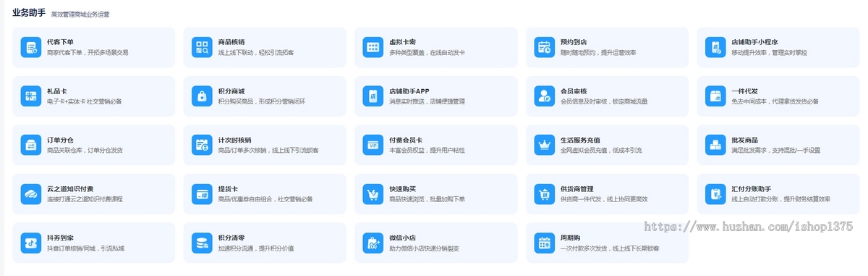This screenshot has height=276, width=868.
Task: Click the 生活服务充值 crown icon
Action: [544, 145]
